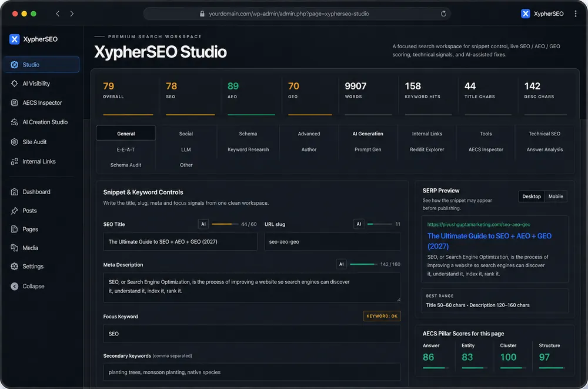Open the piyushguptamarketing.com SERP URL link
588x389 pixels.
(479, 225)
